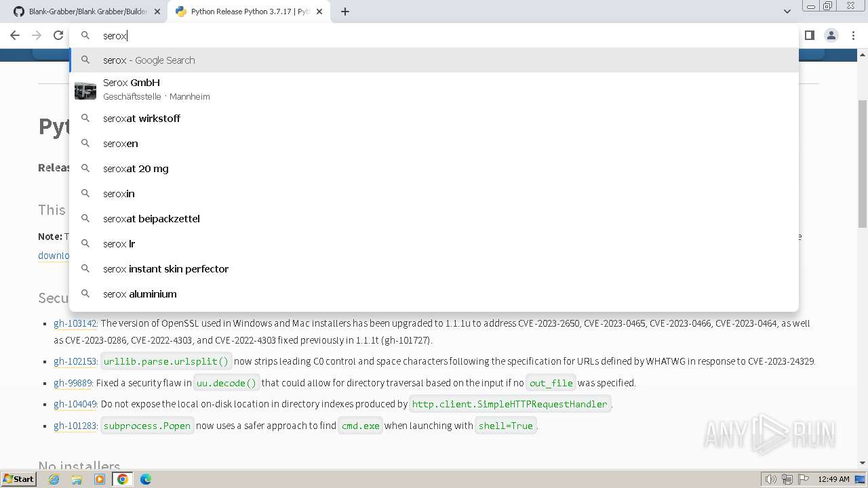Click search icon next to 'seroxen'
The width and height of the screenshot is (868, 488).
85,144
